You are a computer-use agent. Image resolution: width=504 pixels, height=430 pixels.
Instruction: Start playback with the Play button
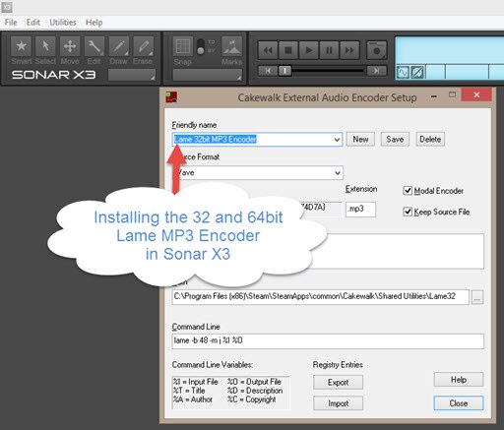308,50
